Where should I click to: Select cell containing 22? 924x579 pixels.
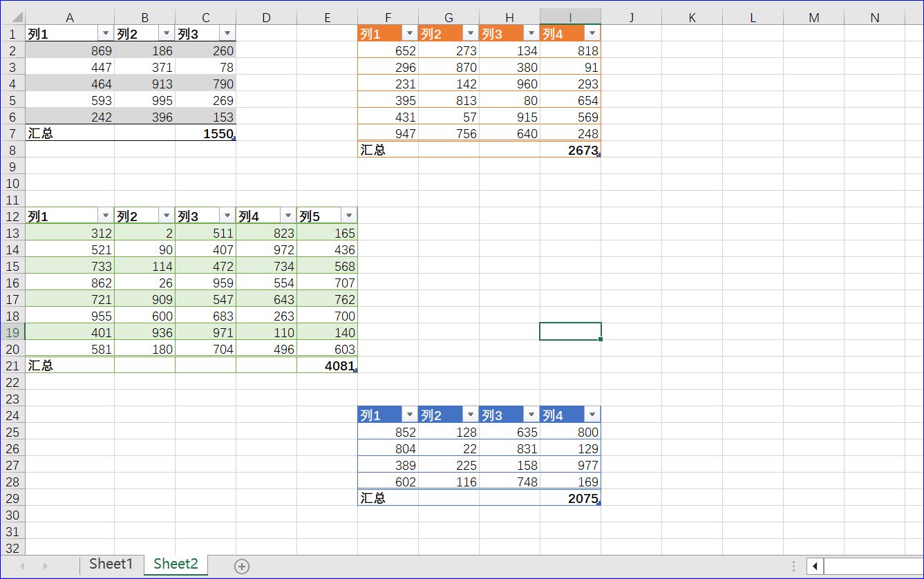[449, 448]
